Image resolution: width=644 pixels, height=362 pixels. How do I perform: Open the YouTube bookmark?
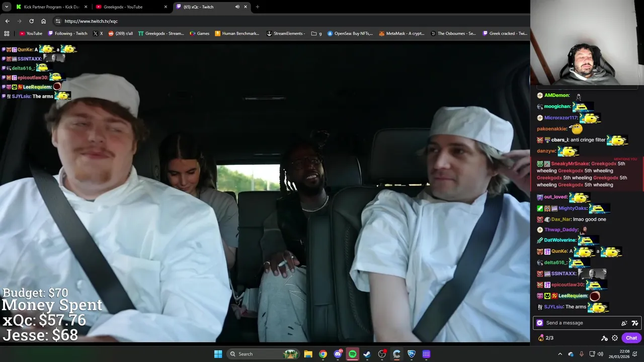coord(31,34)
